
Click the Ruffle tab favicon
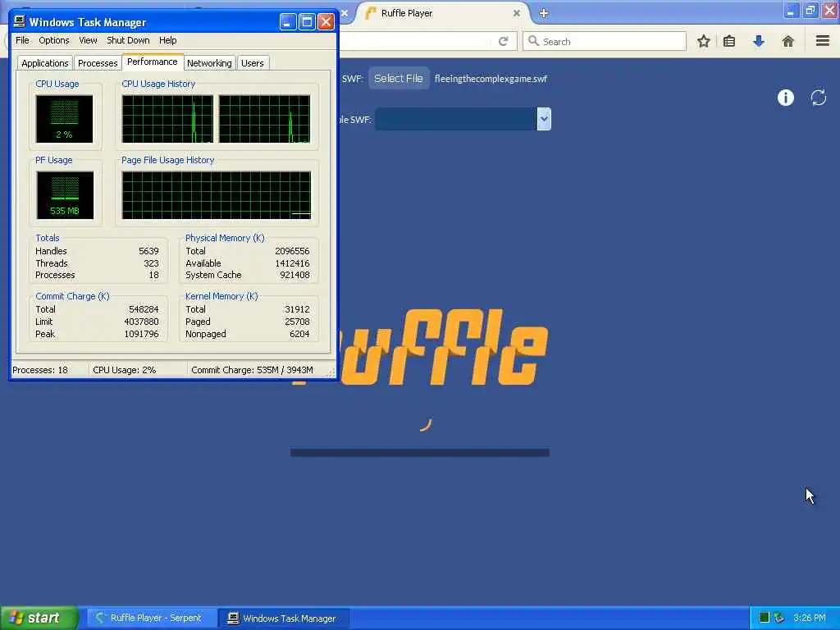[x=371, y=13]
